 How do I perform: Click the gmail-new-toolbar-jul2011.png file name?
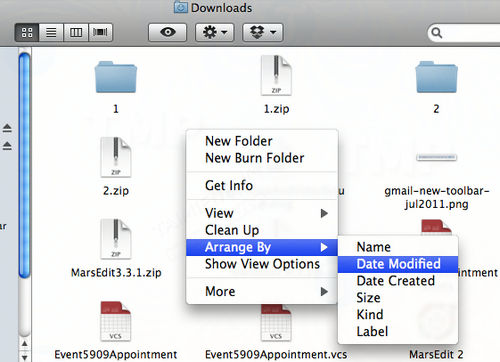click(436, 197)
